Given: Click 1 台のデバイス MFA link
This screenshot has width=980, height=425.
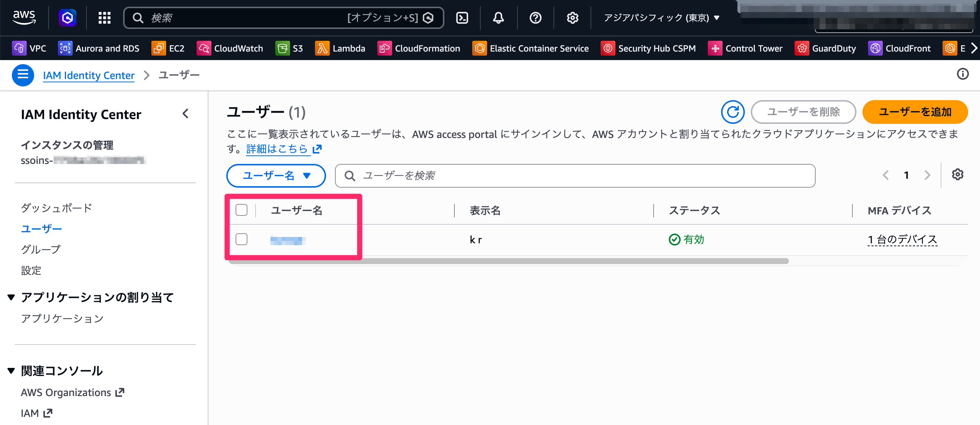Looking at the screenshot, I should 902,240.
